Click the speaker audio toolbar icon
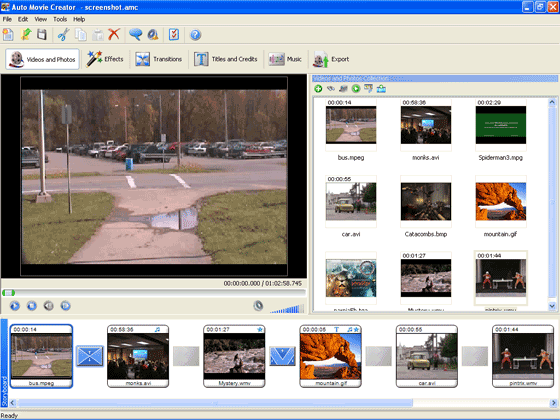Screen dimensions: 560x420 coord(153,35)
